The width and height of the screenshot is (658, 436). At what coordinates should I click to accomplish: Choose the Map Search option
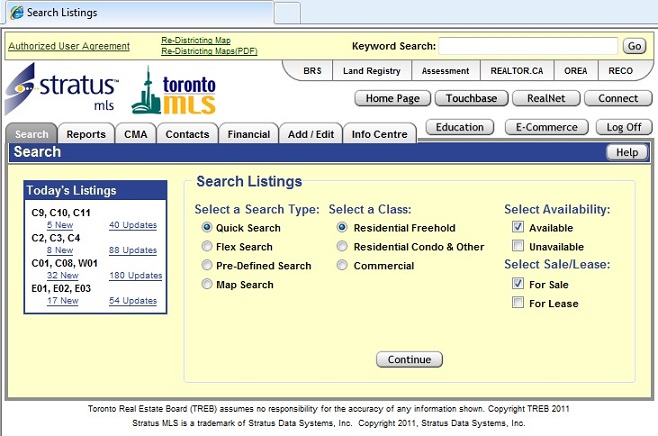coord(207,285)
